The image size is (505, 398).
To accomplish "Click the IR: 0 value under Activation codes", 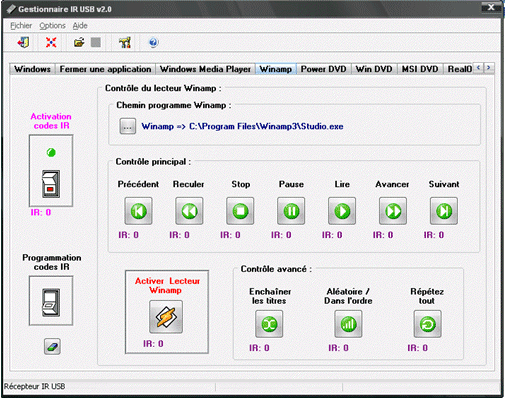I will click(x=41, y=212).
